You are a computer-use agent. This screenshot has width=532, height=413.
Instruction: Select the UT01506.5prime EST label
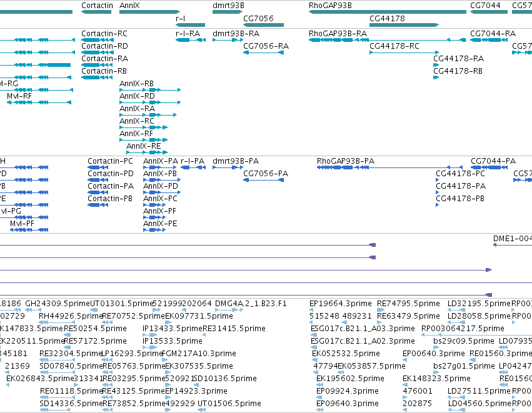tap(229, 404)
